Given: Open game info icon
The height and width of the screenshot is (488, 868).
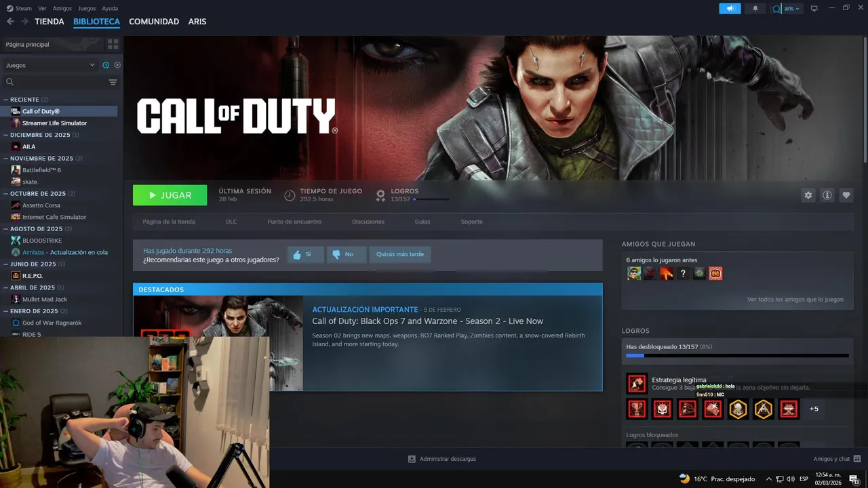Looking at the screenshot, I should click(x=827, y=195).
